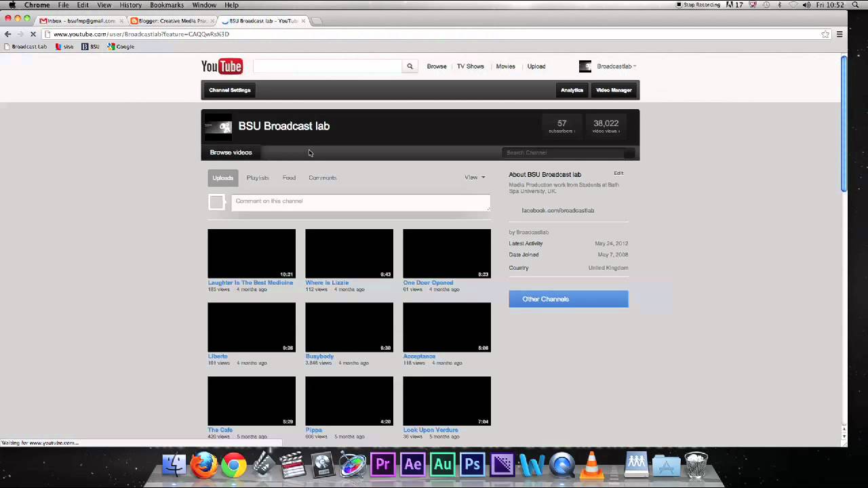Open QuickTime Player in the dock
868x488 pixels.
[562, 465]
